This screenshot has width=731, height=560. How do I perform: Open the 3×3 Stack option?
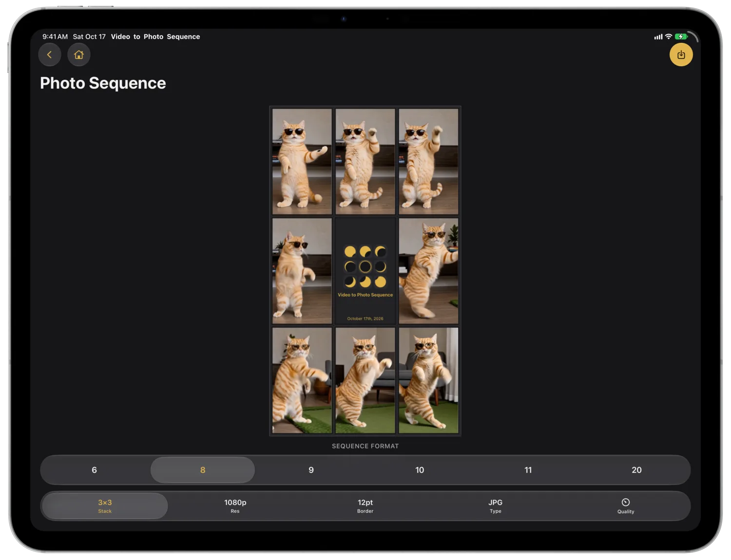(105, 506)
